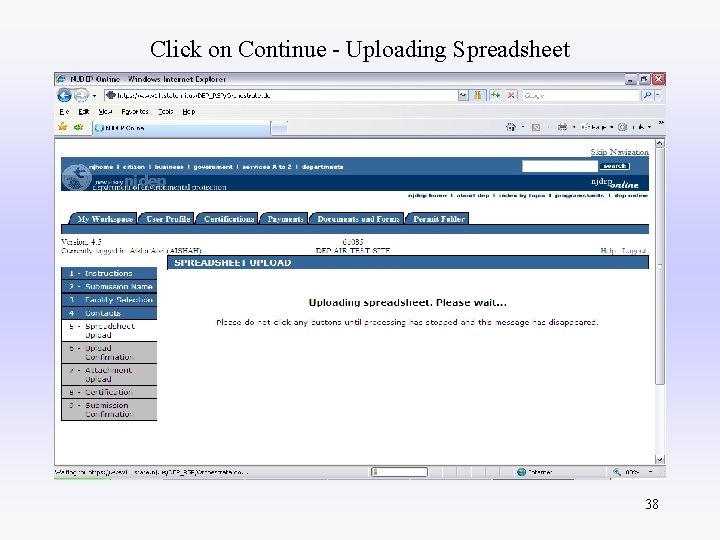Click the scrollbar down arrow

pyautogui.click(x=660, y=459)
